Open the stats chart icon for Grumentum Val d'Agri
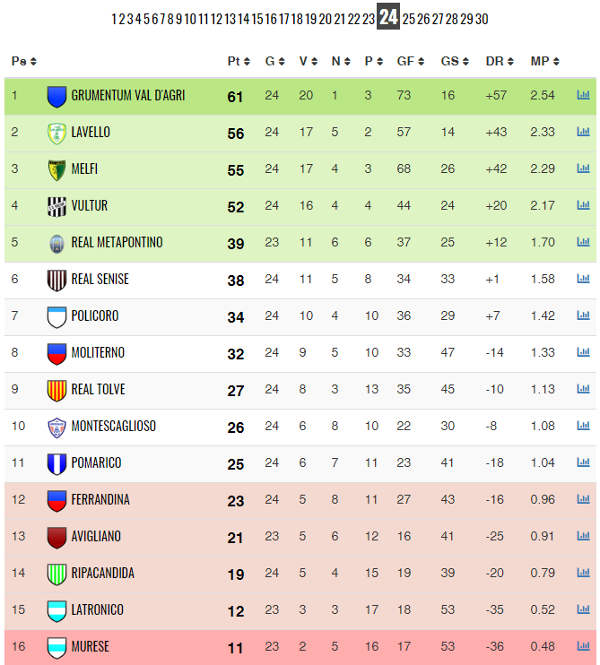The height and width of the screenshot is (665, 600). pos(583,95)
